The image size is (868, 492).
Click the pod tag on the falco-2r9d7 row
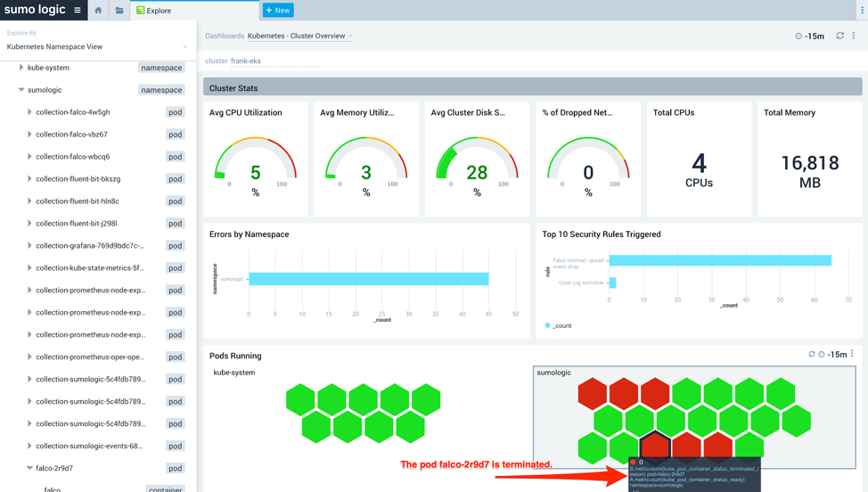pyautogui.click(x=175, y=468)
